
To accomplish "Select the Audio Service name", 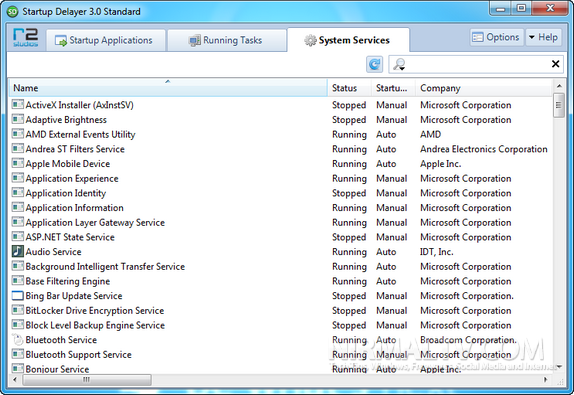I will tap(53, 252).
